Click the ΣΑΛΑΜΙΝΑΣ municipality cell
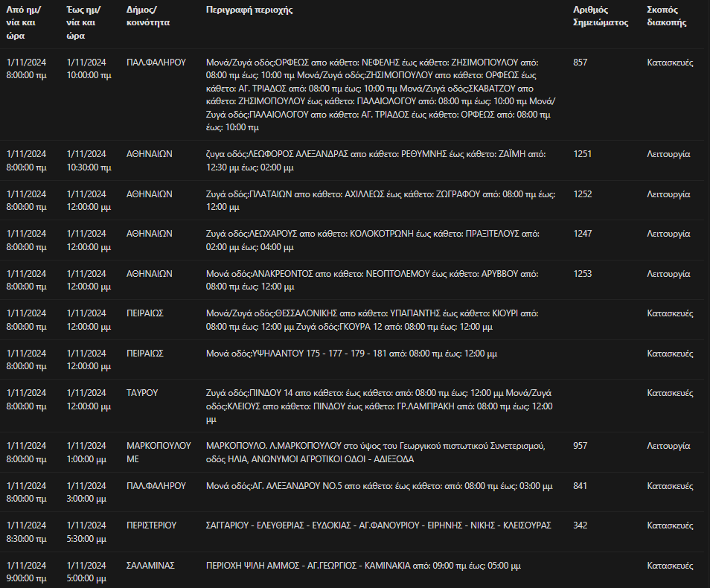 tap(150, 566)
